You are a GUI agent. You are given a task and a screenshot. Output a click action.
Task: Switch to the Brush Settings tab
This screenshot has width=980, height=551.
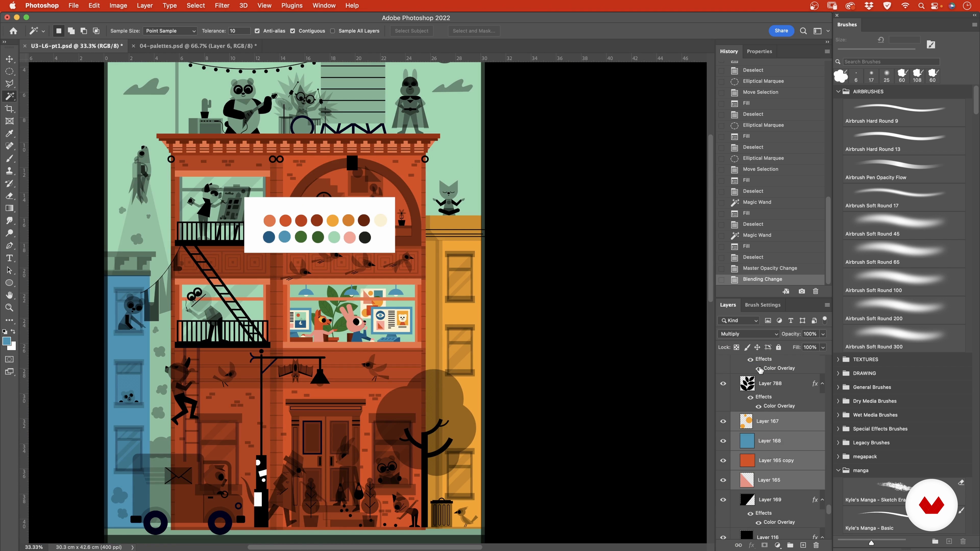[x=762, y=305]
